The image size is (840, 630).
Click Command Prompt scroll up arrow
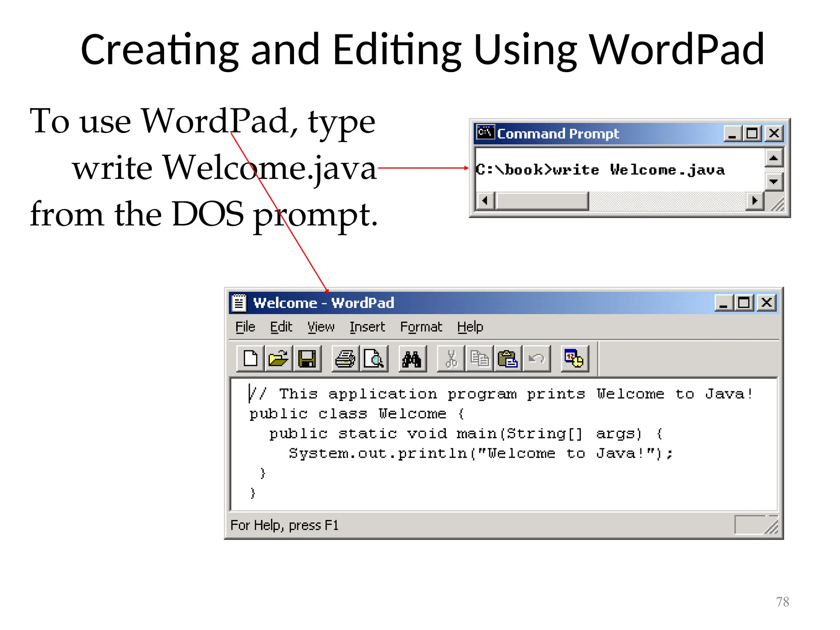point(774,158)
